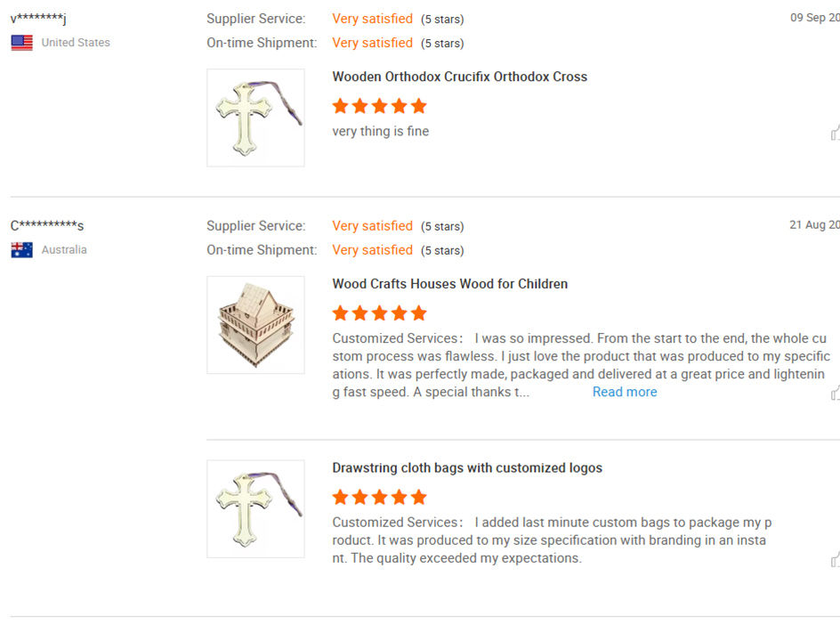Click the crucifix product thumbnail
The width and height of the screenshot is (840, 625).
255,117
